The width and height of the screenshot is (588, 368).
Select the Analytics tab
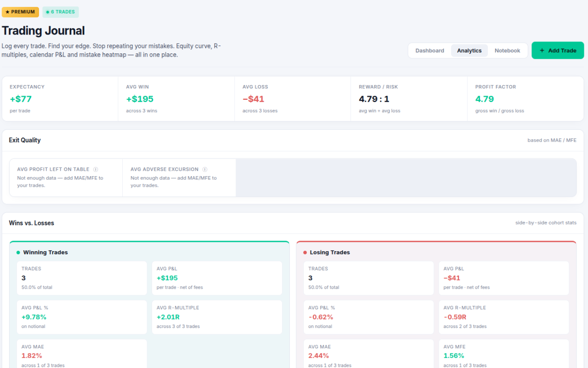coord(469,51)
